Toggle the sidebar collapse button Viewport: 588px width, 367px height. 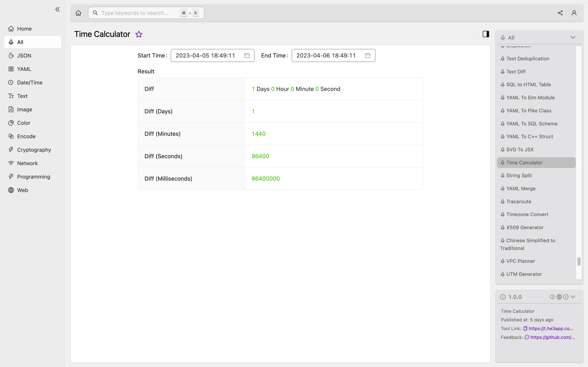point(58,9)
